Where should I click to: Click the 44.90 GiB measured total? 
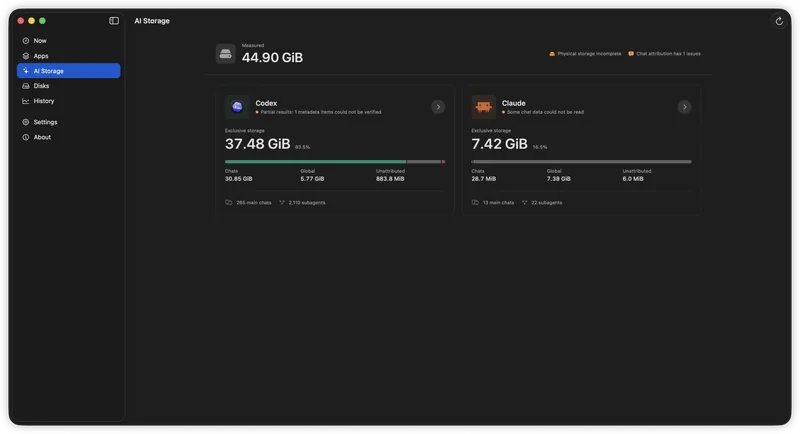(x=272, y=58)
